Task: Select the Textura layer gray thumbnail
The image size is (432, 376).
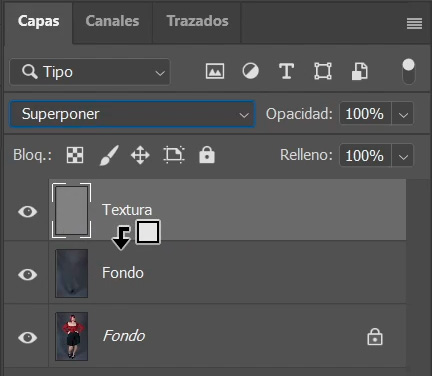Action: point(71,210)
